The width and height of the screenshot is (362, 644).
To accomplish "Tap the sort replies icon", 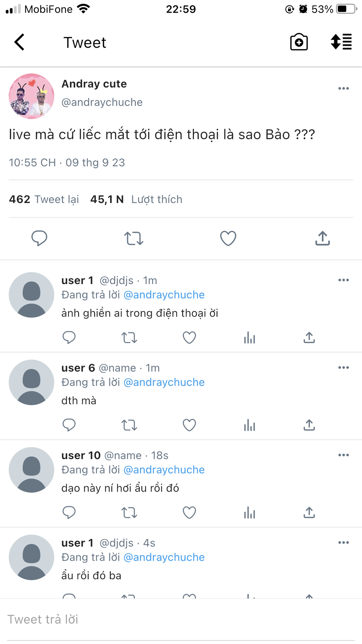I will click(x=341, y=42).
